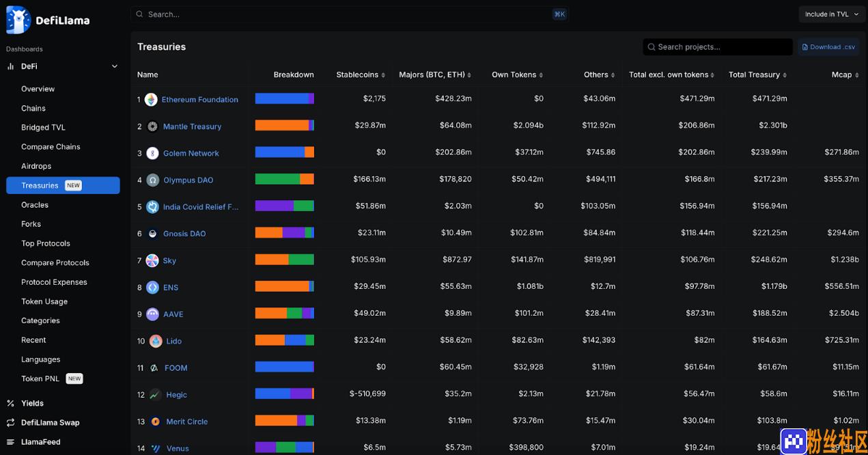This screenshot has height=455, width=868.
Task: Click the Ethereum Foundation breakdown bar
Action: [x=285, y=98]
